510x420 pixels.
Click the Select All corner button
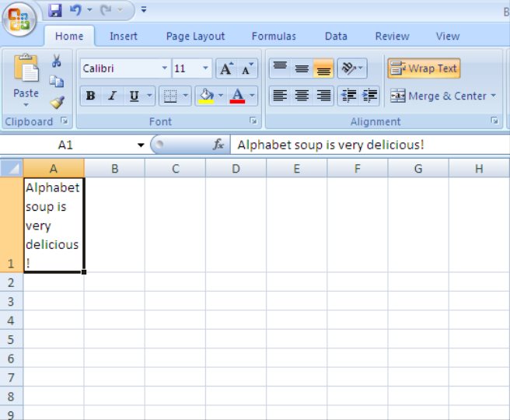coord(12,168)
